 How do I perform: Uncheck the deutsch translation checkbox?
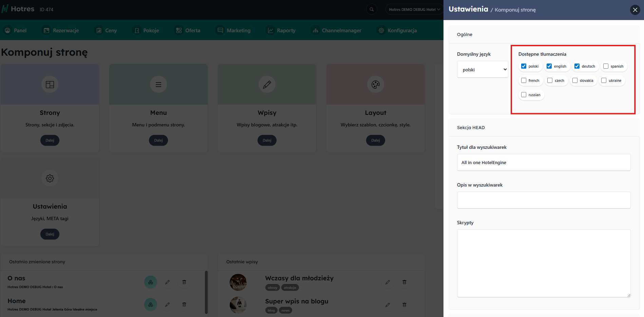pyautogui.click(x=577, y=66)
